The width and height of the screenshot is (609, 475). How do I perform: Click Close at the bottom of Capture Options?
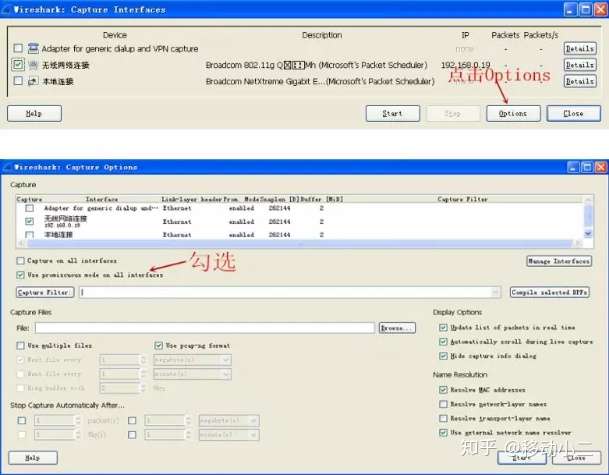pos(576,458)
